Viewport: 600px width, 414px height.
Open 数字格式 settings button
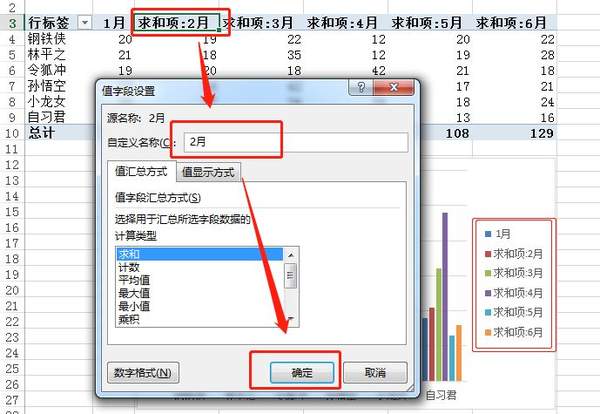pos(143,373)
